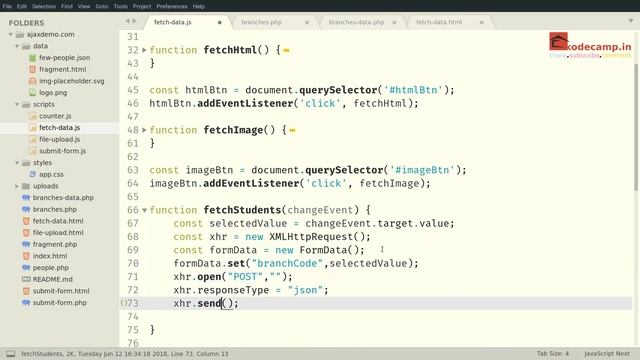Click the editor vertical scrollbar
This screenshot has height=360, width=640.
tap(636, 127)
